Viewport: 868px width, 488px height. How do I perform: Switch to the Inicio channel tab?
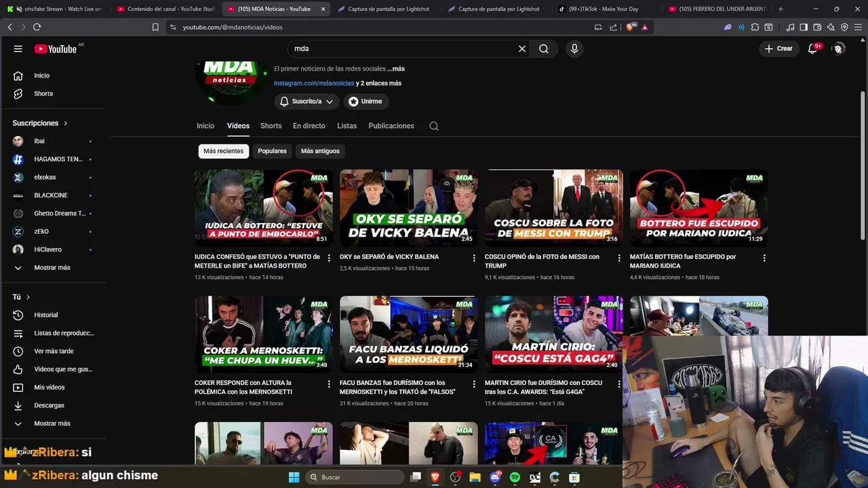coord(205,126)
